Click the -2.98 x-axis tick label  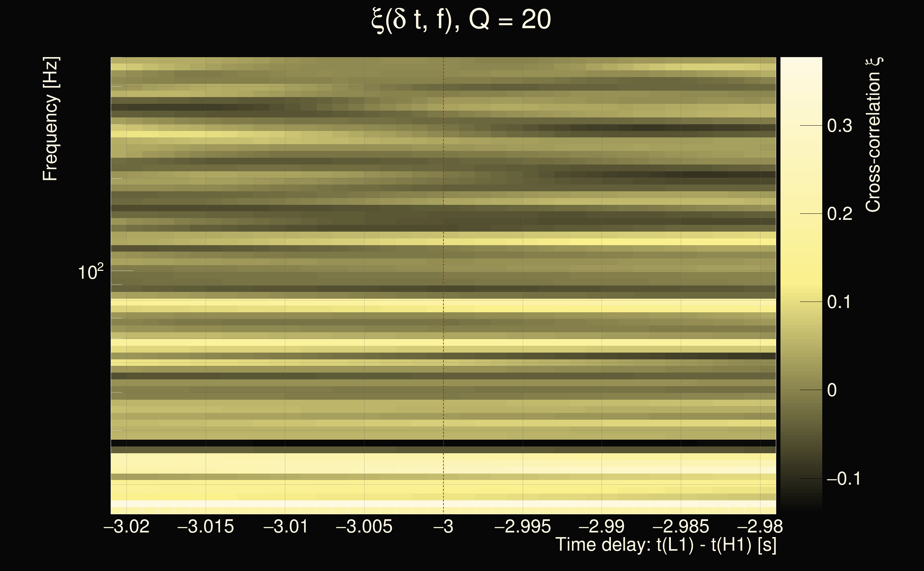(760, 526)
